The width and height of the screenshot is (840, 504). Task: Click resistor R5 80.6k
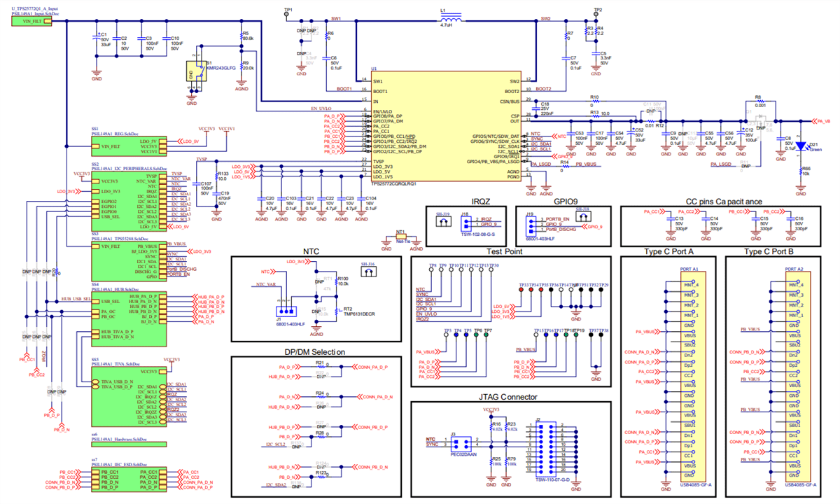[241, 36]
